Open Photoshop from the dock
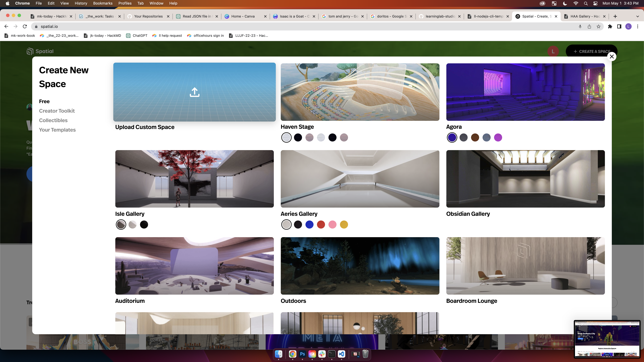Screen dimensions: 644x362 point(302,354)
